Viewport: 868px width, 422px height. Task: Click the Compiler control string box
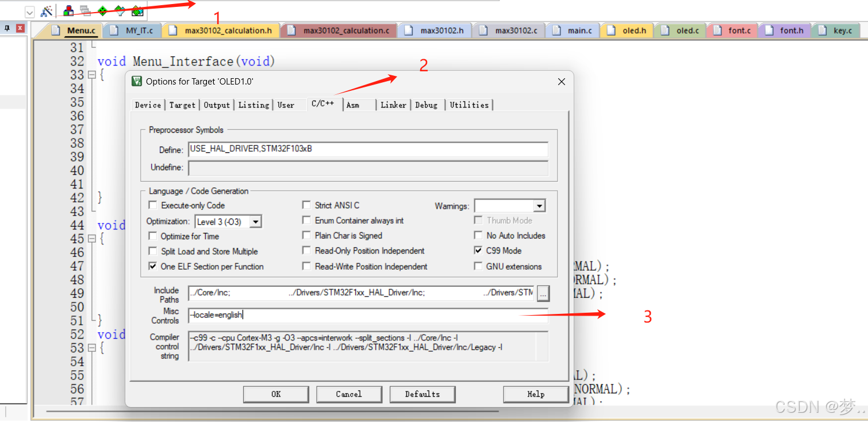pyautogui.click(x=368, y=346)
